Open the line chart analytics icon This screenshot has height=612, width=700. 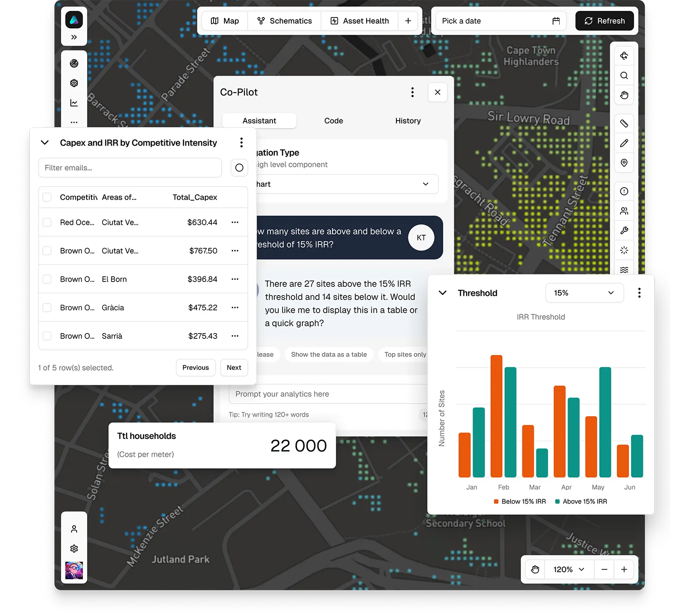pyautogui.click(x=74, y=103)
